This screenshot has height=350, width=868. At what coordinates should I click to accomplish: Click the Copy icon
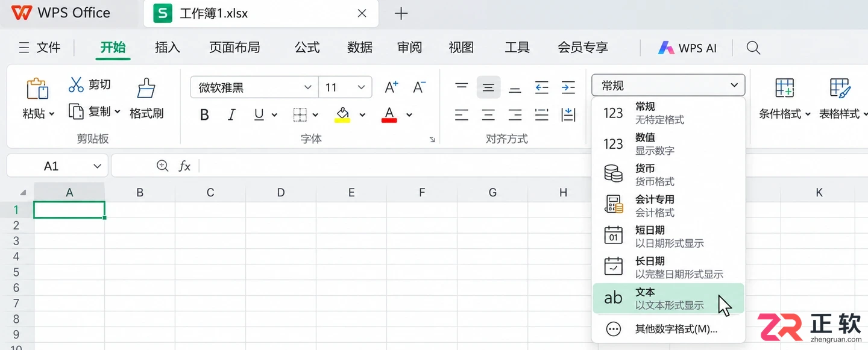click(x=76, y=111)
